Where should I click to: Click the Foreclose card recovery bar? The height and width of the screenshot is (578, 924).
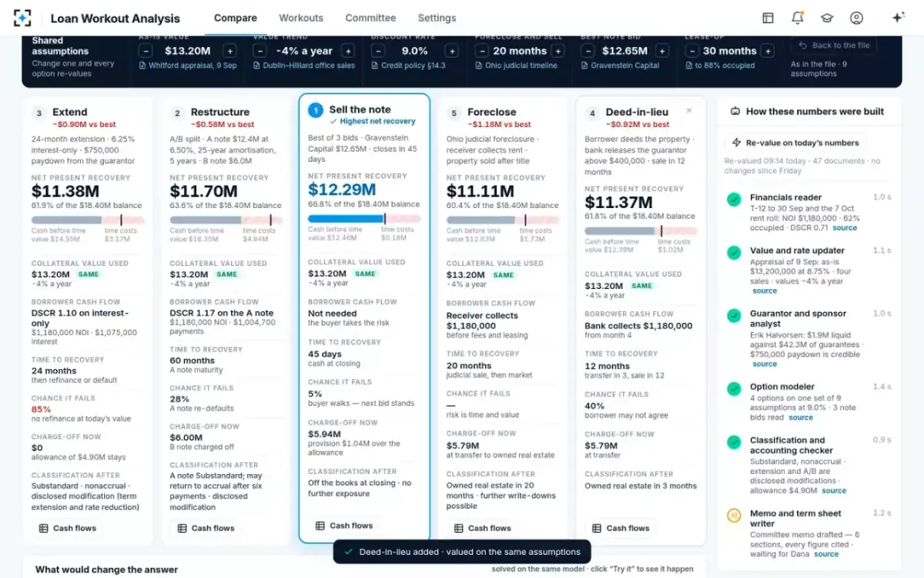tap(503, 220)
